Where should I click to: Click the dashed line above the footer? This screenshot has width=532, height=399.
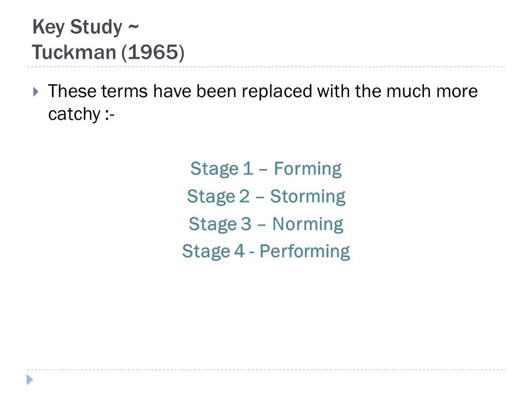[266, 370]
